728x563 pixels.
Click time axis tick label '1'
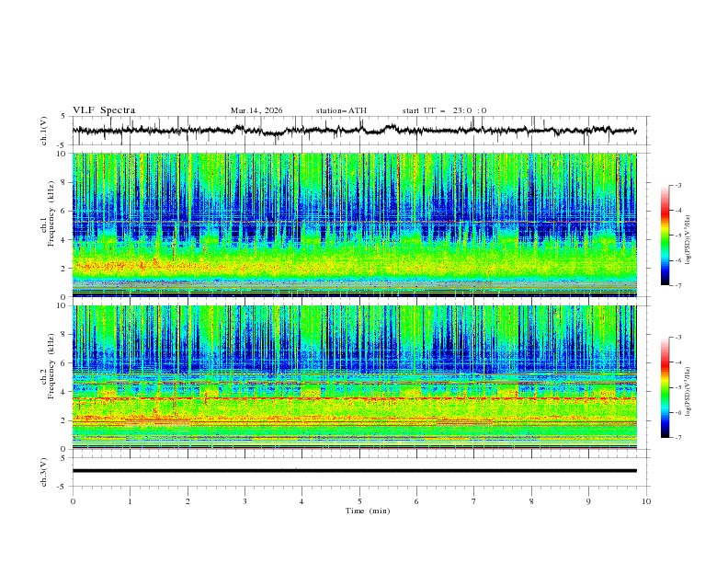click(130, 501)
